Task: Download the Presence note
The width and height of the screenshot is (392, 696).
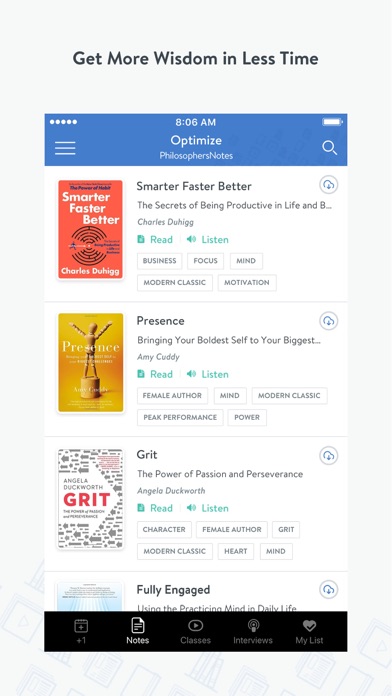Action: [x=329, y=320]
